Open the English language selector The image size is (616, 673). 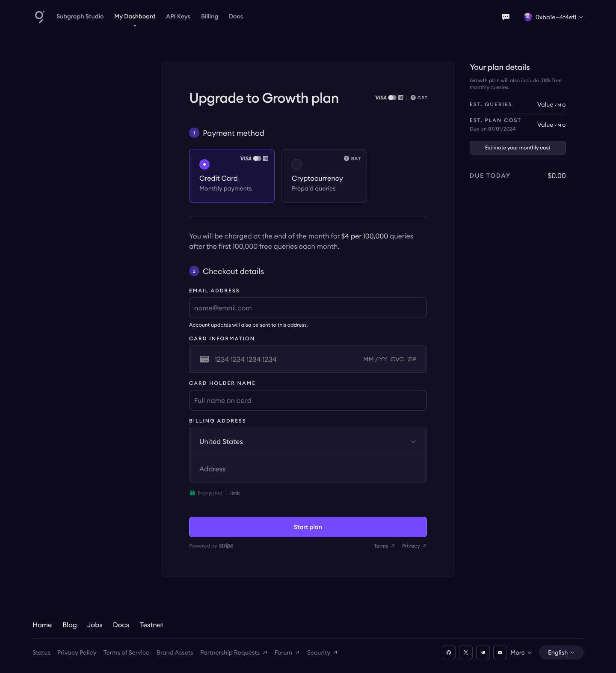(x=561, y=652)
